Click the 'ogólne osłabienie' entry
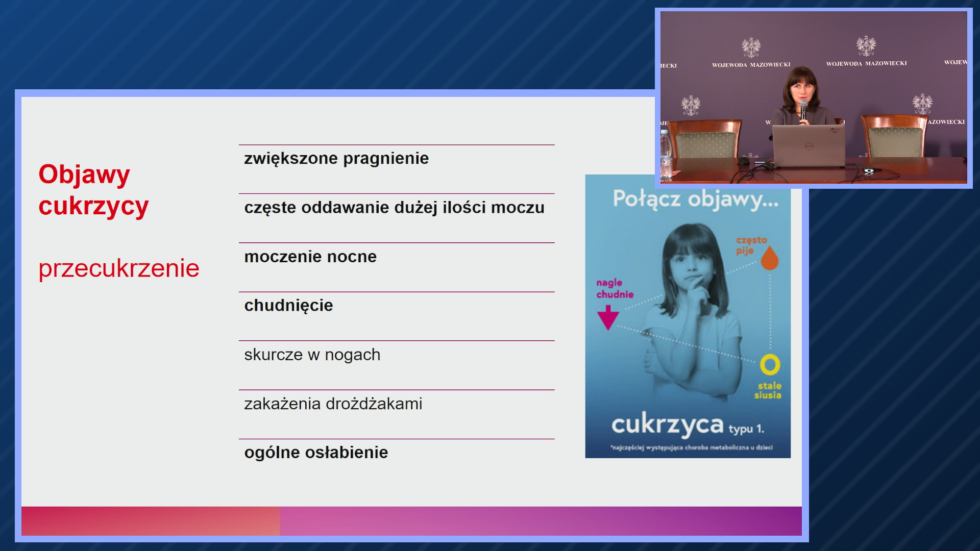The width and height of the screenshot is (980, 551). click(x=316, y=453)
